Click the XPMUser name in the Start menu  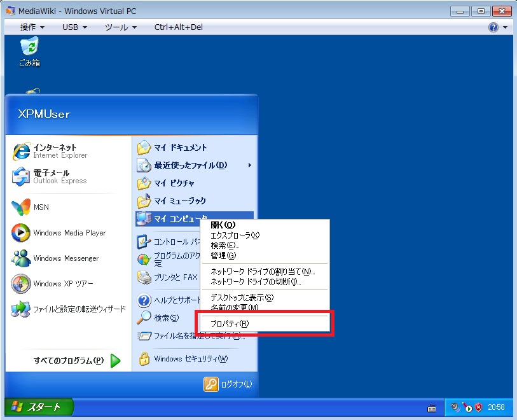pyautogui.click(x=44, y=114)
